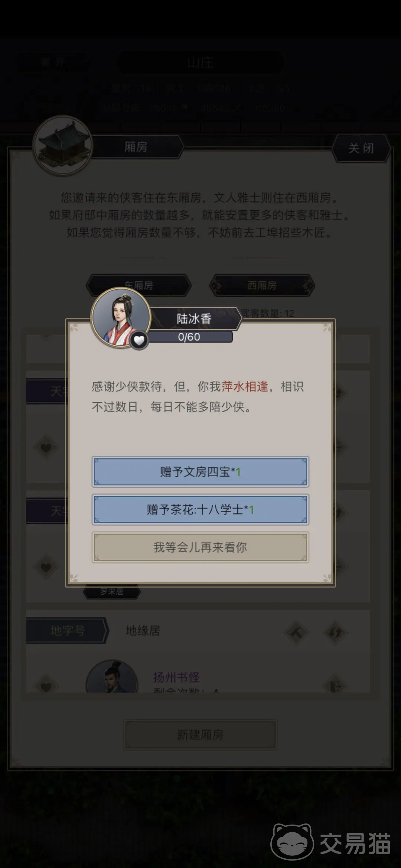Choose 赠予茶花:十八学士*1 gift option
401x868 pixels.
[200, 510]
